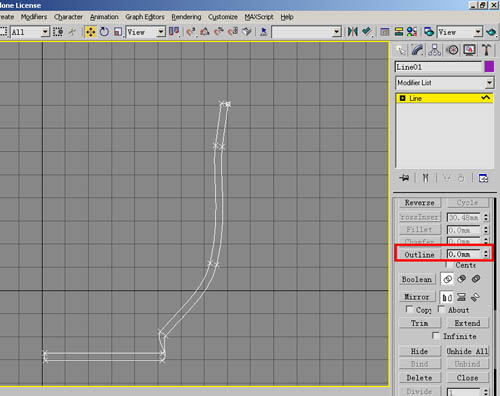Click the Mirror tool in main toolbar
Screen dimensions: 500x396
pyautogui.click(x=352, y=32)
